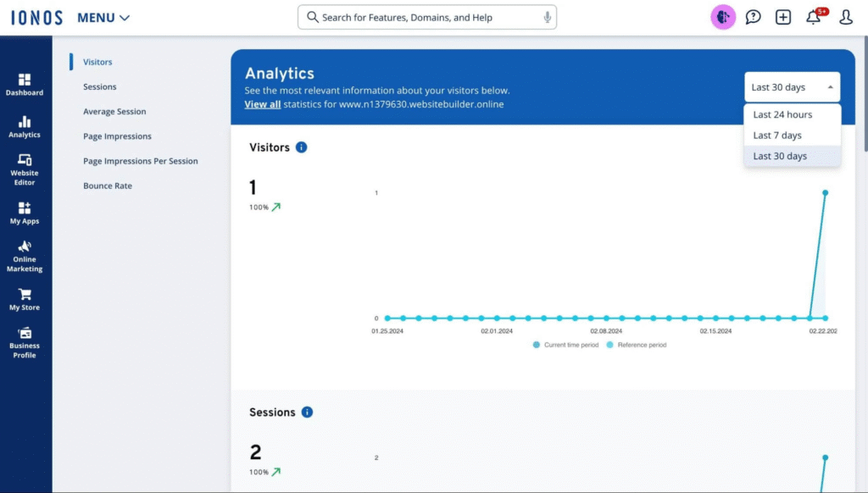Open My Store

coord(25,298)
